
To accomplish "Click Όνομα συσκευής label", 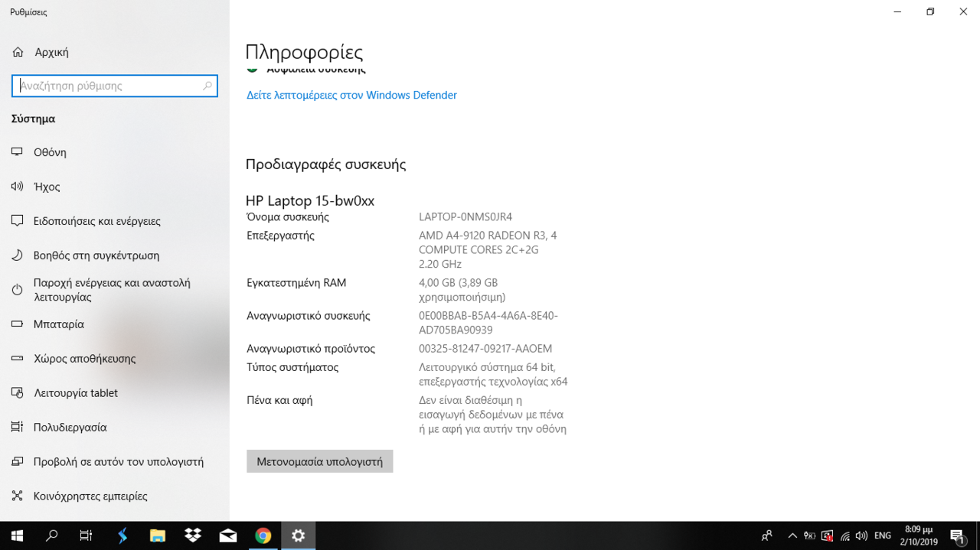I will (288, 216).
